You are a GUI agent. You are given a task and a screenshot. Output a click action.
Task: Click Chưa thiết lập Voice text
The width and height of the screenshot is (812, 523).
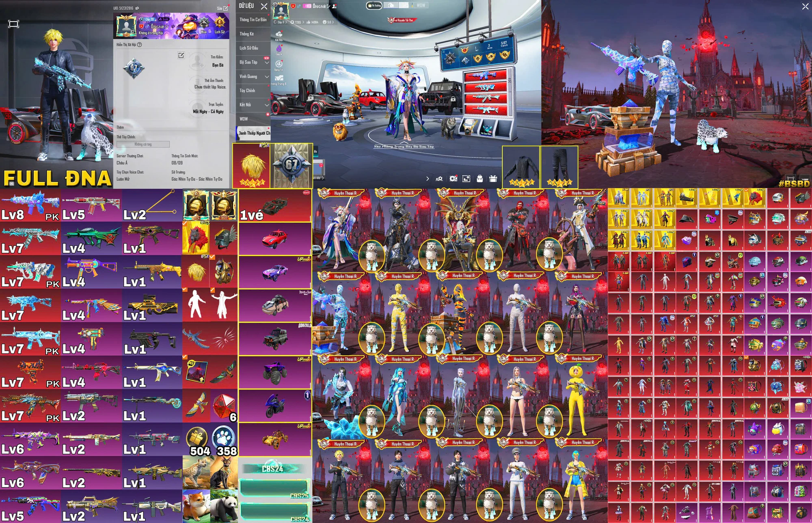pyautogui.click(x=210, y=87)
